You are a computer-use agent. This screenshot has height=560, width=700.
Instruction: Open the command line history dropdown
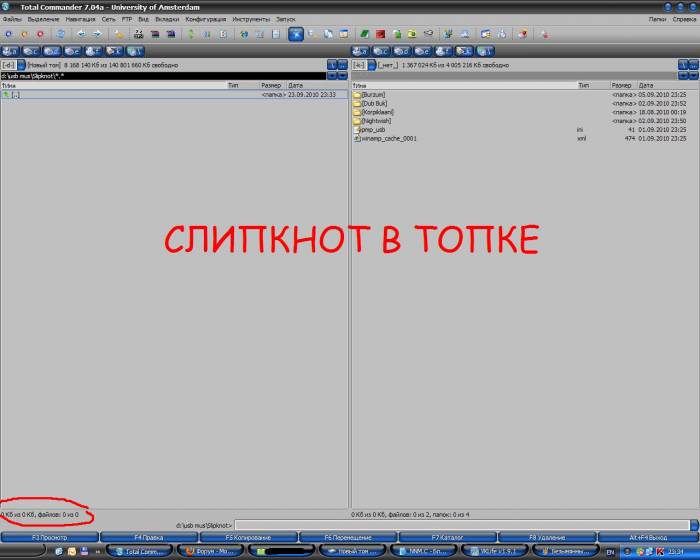(x=693, y=524)
